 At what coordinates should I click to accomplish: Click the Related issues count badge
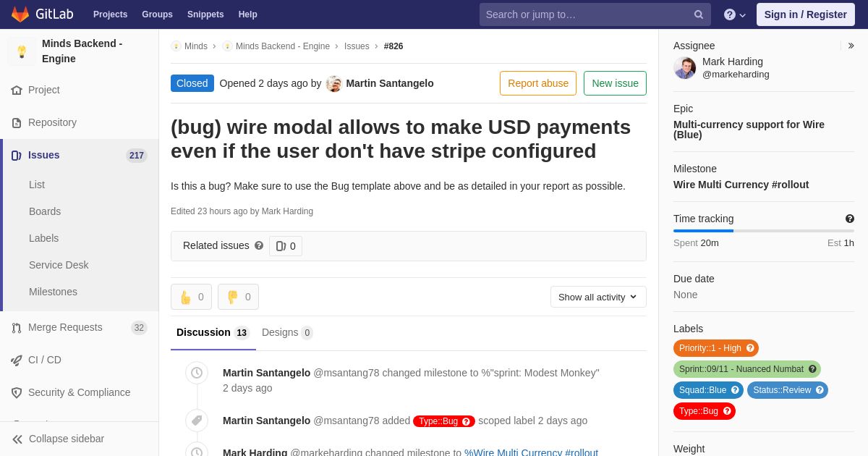(286, 246)
